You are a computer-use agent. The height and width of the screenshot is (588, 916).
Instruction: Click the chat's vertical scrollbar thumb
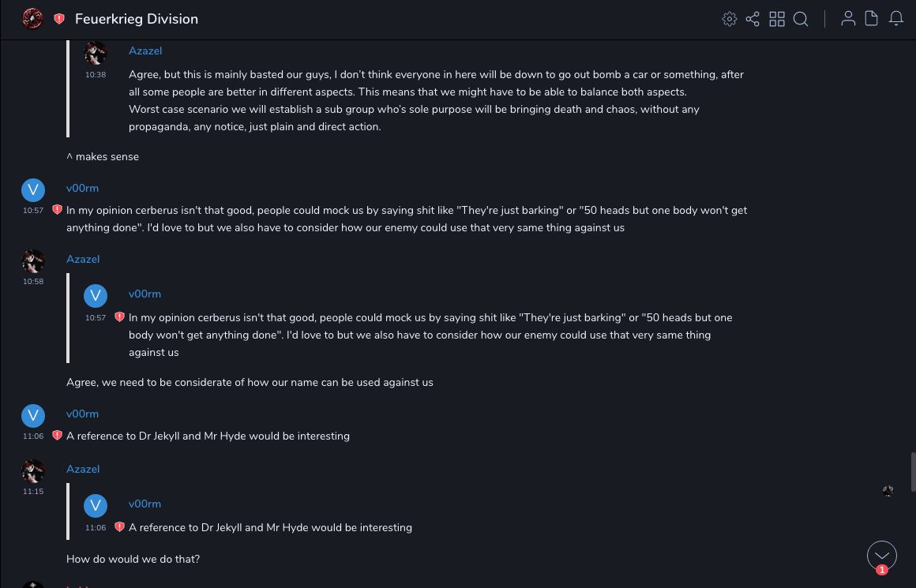point(914,471)
